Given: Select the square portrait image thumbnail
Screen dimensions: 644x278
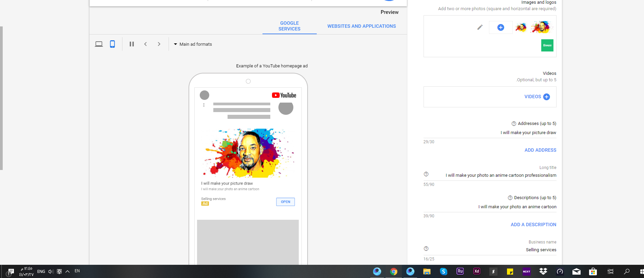Looking at the screenshot, I should 521,27.
